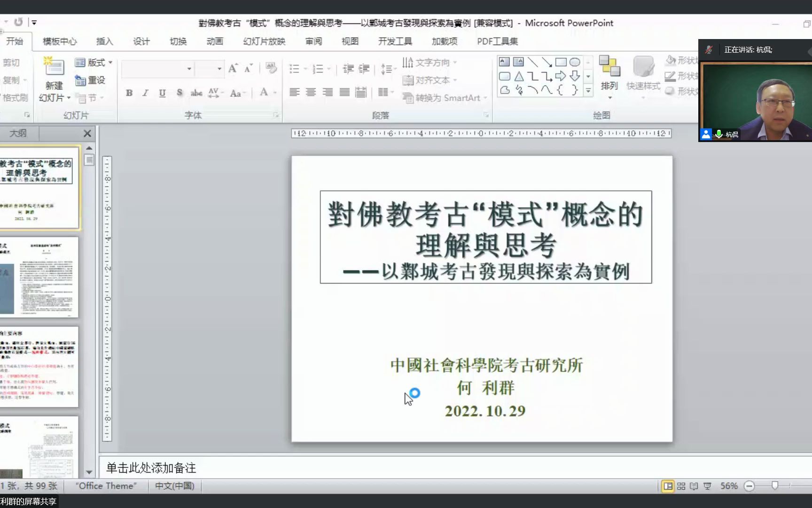Switch to Outline (大纲) pane tab
The width and height of the screenshot is (812, 508).
18,134
